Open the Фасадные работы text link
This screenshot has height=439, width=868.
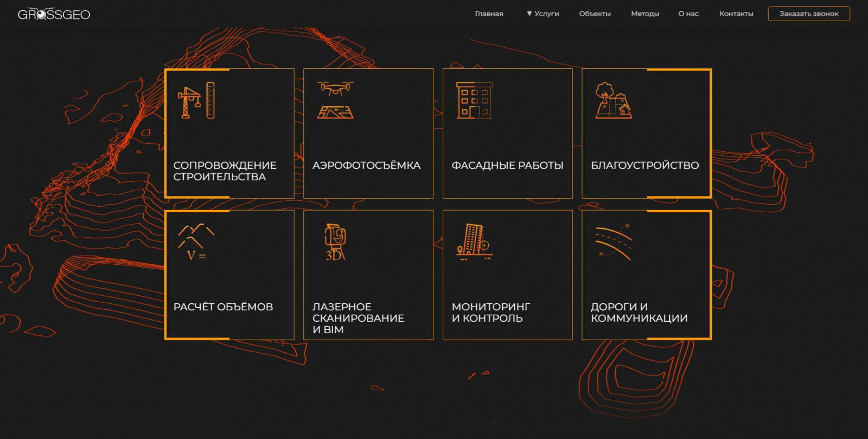pyautogui.click(x=507, y=166)
